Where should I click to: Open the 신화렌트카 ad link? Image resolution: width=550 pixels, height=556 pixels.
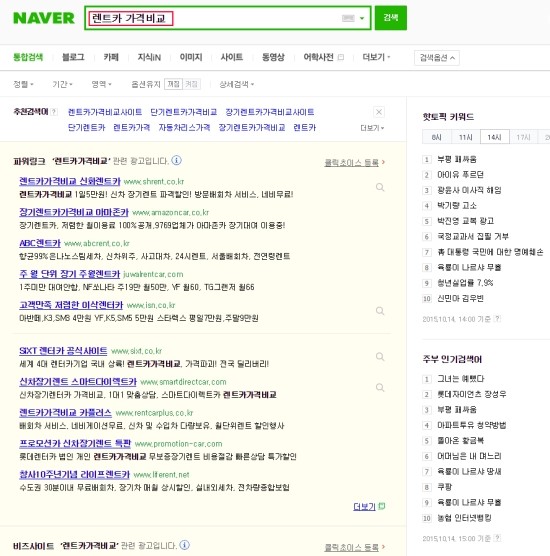70,181
